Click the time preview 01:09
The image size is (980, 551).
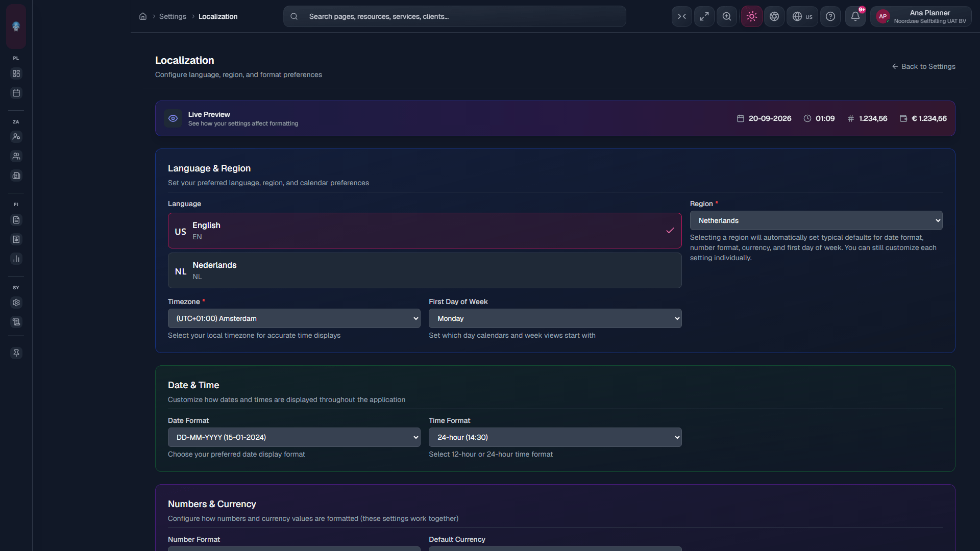825,118
